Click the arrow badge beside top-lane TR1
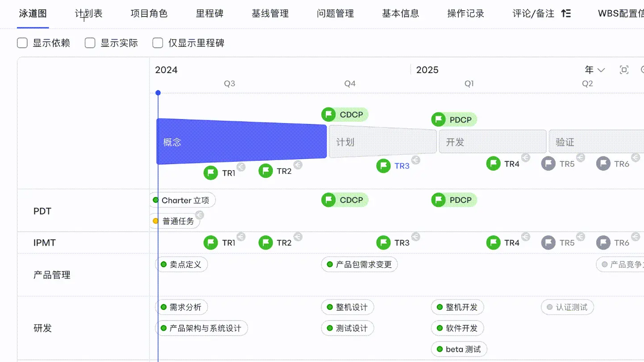Viewport: 644px width, 362px height. click(x=241, y=167)
